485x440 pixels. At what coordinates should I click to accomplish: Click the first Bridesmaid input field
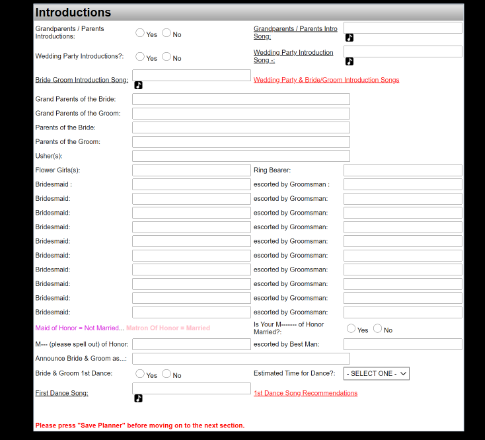pyautogui.click(x=191, y=184)
